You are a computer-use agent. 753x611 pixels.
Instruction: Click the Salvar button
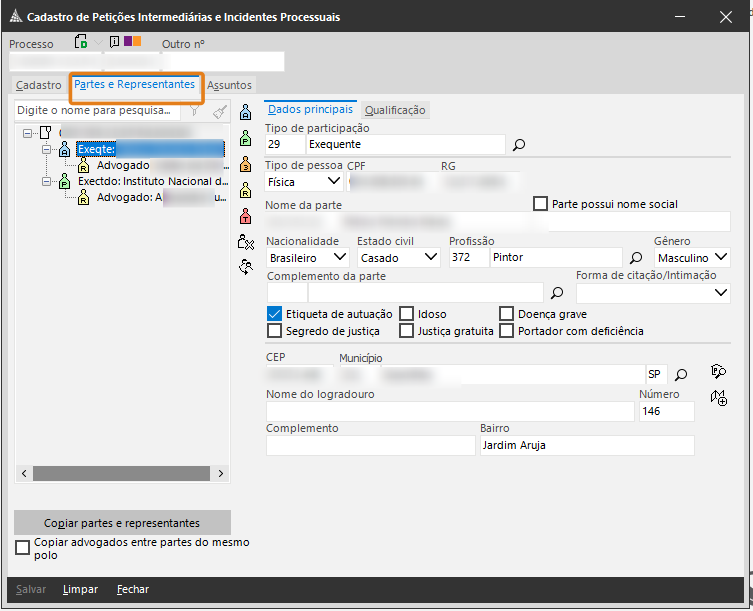31,589
